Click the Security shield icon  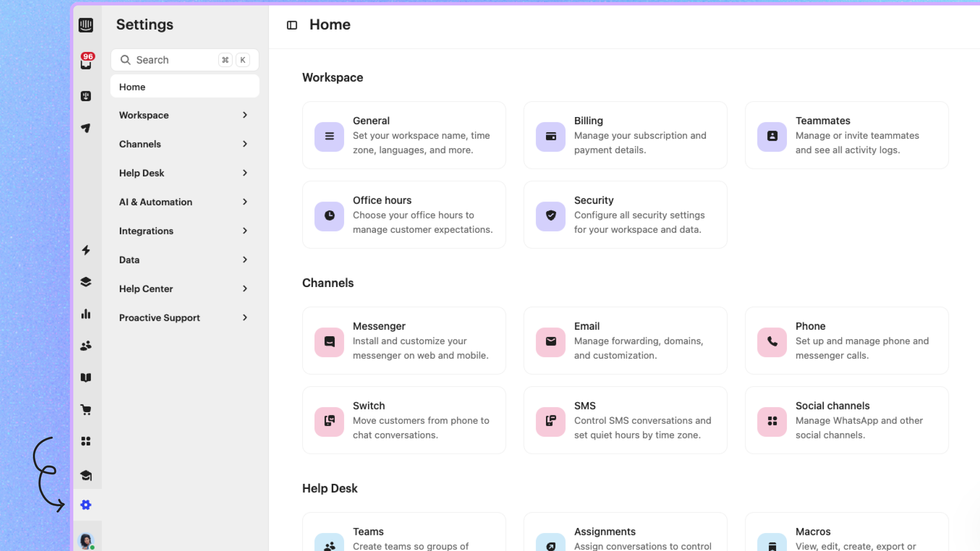(x=550, y=216)
